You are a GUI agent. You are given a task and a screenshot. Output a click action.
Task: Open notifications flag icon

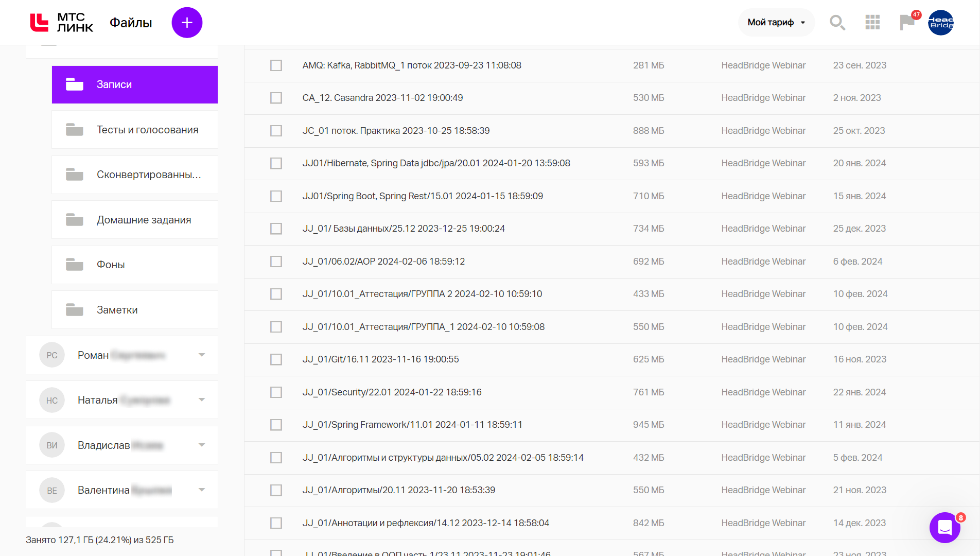[x=907, y=22]
